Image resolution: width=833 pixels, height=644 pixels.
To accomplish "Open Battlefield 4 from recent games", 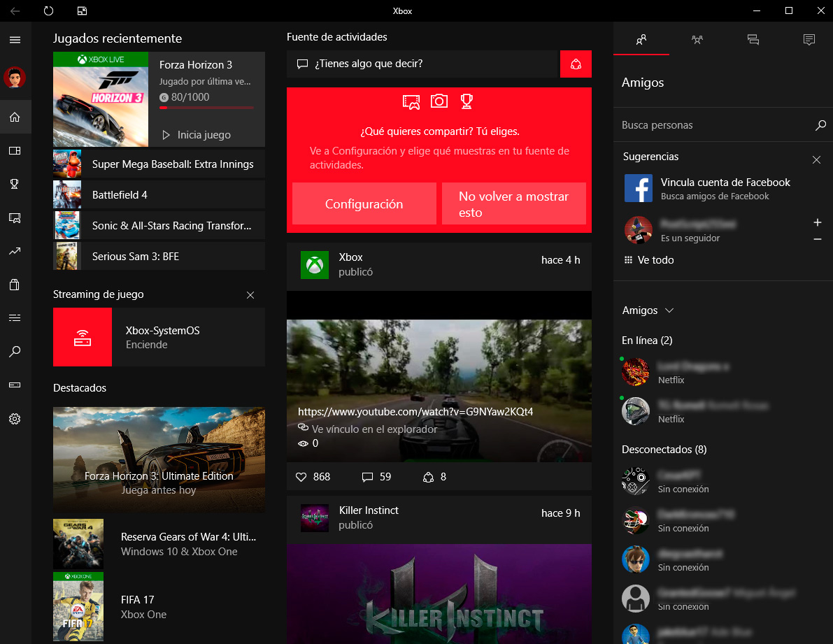I will (x=159, y=195).
